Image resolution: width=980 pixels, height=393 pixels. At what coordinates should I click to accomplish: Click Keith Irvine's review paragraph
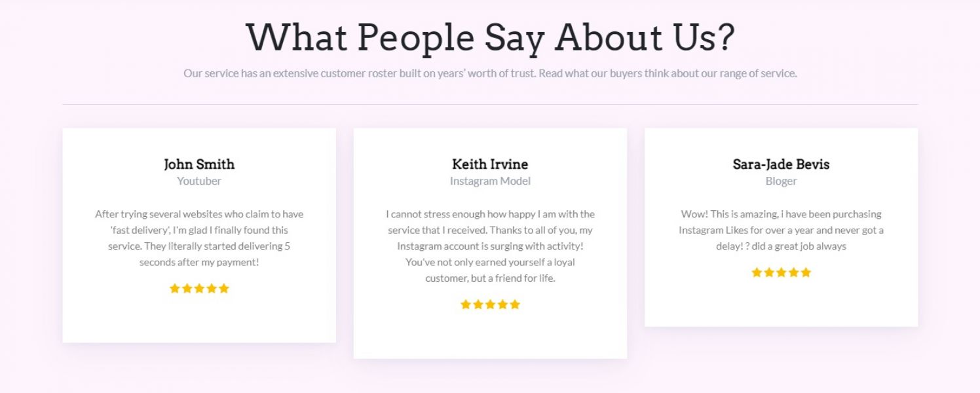click(x=490, y=246)
